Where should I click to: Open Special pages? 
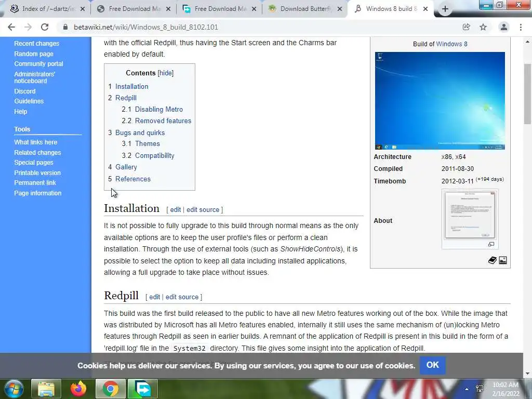click(x=34, y=163)
